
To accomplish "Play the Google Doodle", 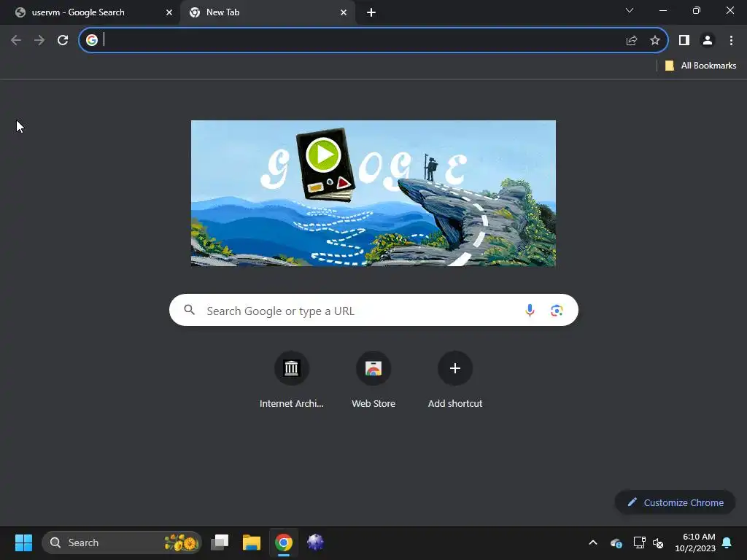I will [323, 155].
